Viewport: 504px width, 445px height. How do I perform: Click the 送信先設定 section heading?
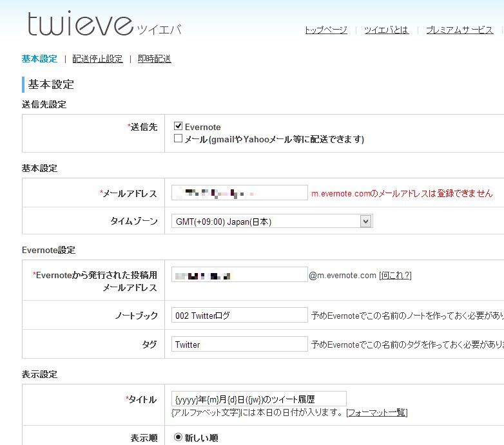tap(44, 104)
